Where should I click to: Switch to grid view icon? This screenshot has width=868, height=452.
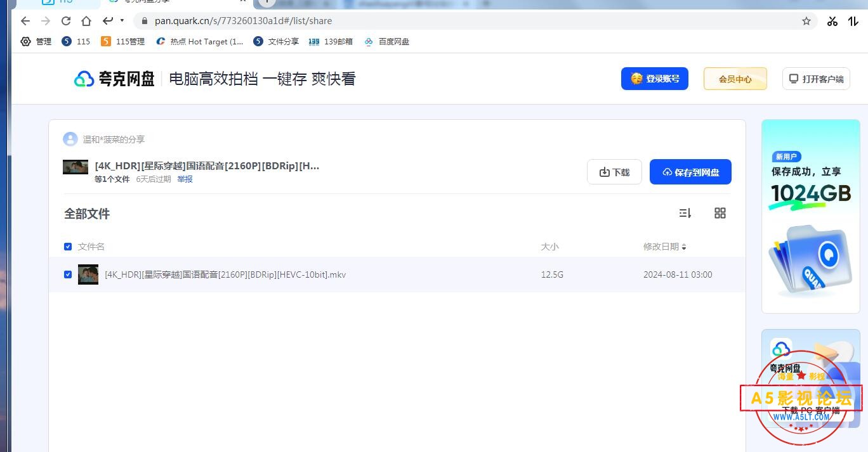(720, 213)
